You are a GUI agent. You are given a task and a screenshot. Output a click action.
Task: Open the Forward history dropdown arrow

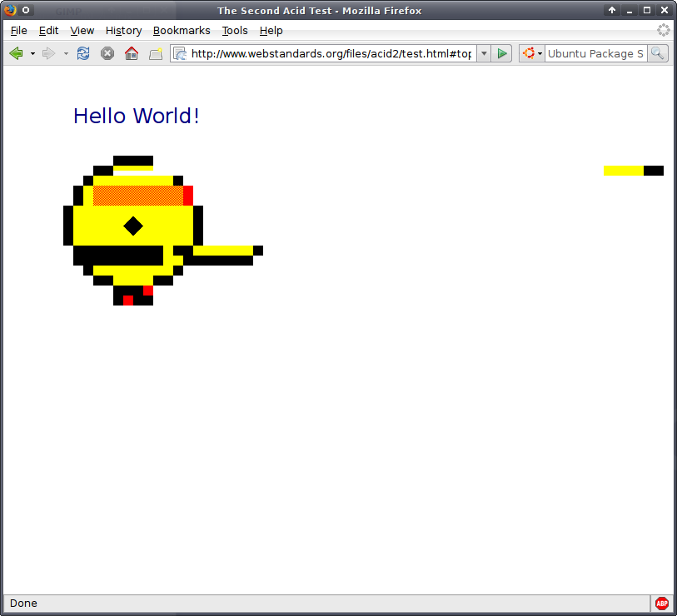click(66, 53)
